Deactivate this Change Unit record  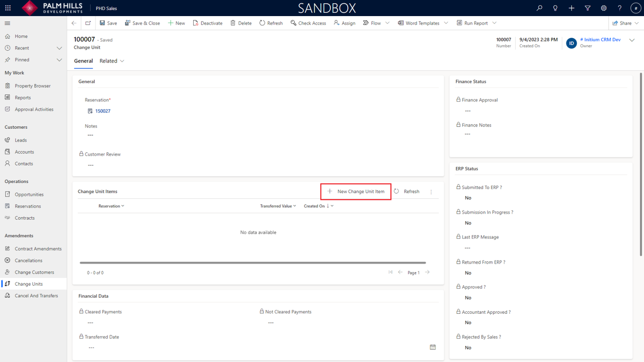click(207, 23)
